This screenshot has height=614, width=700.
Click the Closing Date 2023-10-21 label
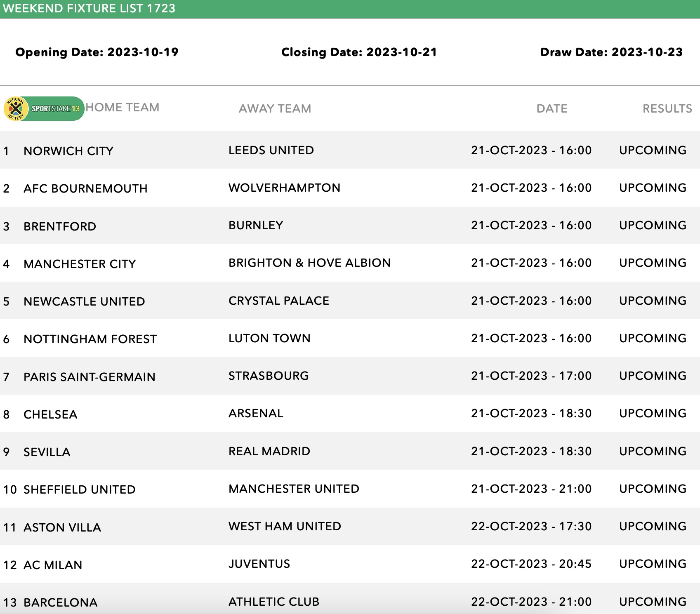click(358, 52)
